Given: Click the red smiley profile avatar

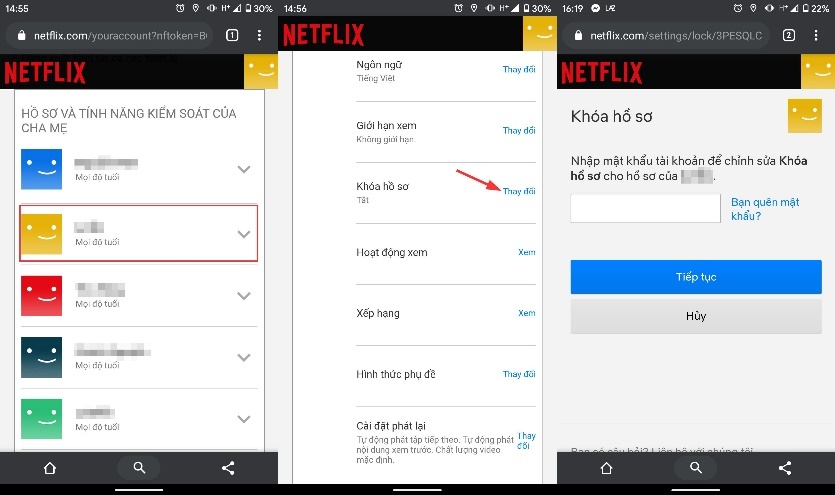Looking at the screenshot, I should pyautogui.click(x=41, y=295).
